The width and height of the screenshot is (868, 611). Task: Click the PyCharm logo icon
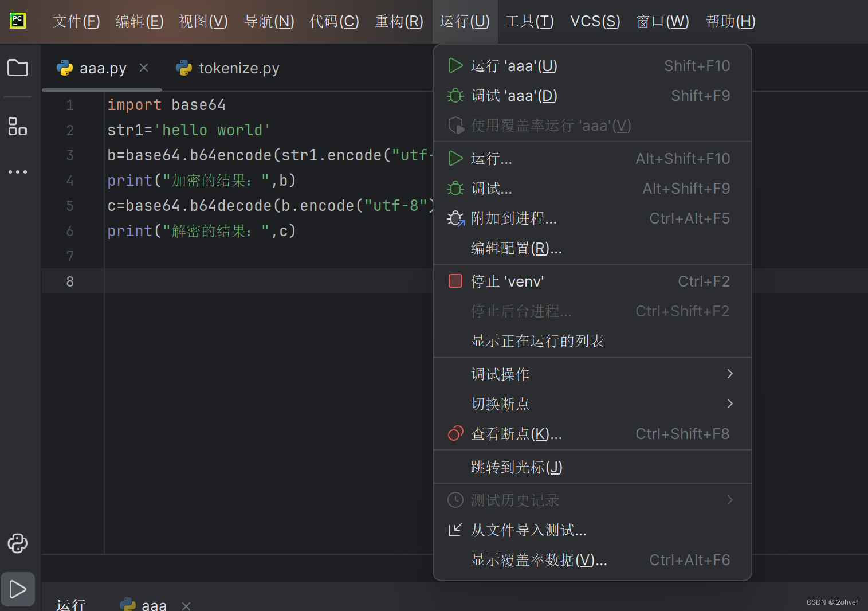click(17, 21)
